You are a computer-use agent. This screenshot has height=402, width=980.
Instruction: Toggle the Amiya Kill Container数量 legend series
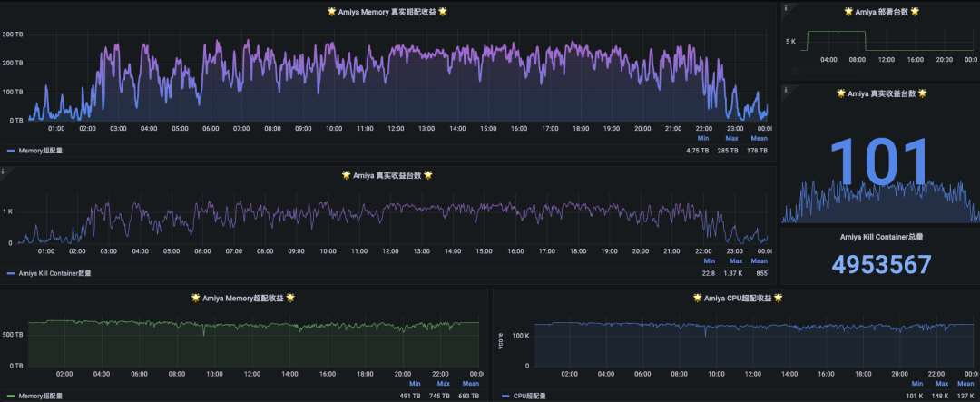pos(54,273)
